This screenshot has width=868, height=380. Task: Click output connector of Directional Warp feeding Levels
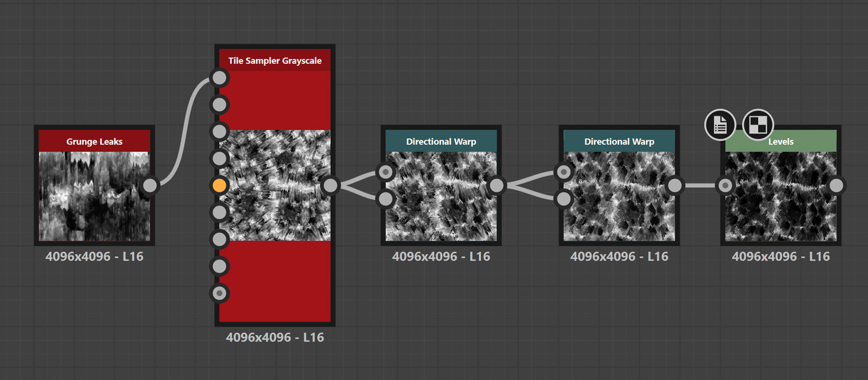[x=675, y=186]
